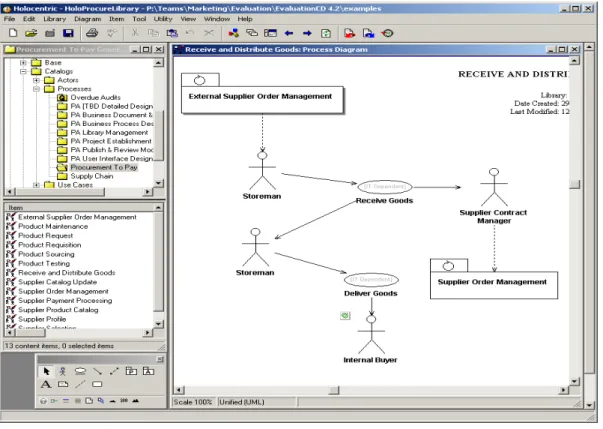This screenshot has width=603, height=429.
Task: Close the floating tool palette
Action: point(160,359)
